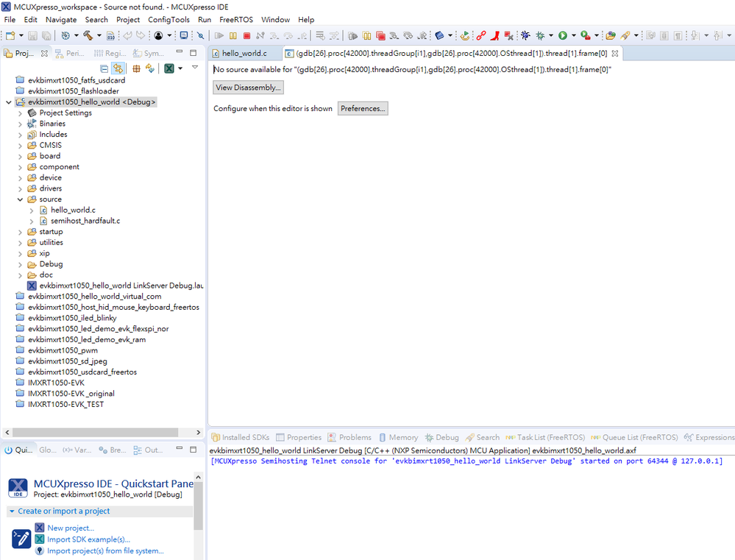
Task: Open the dropdown next to the Build hammer
Action: pos(99,35)
